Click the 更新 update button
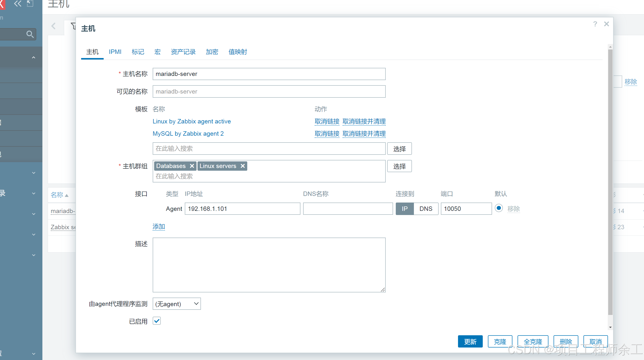 coord(470,342)
